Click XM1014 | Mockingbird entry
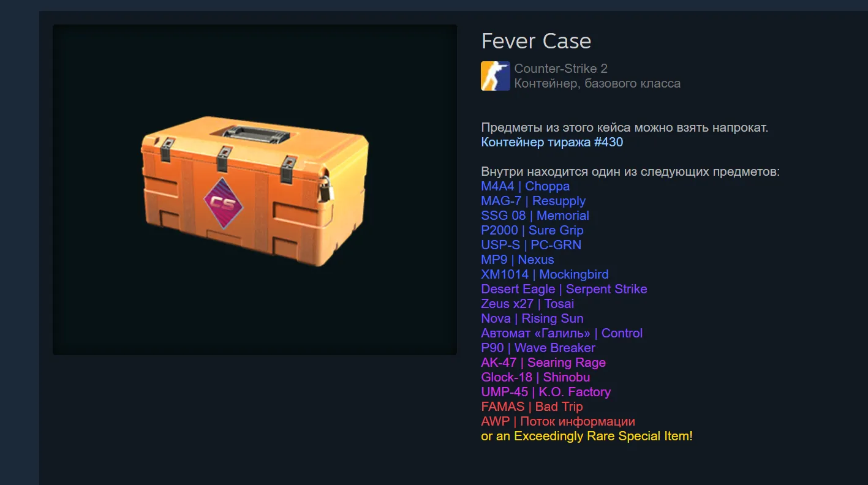 click(x=545, y=274)
